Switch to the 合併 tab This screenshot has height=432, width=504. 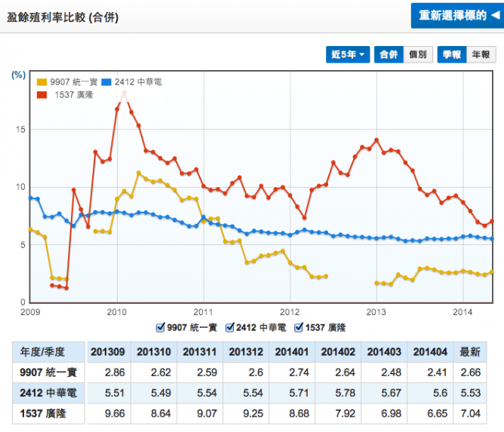(389, 55)
